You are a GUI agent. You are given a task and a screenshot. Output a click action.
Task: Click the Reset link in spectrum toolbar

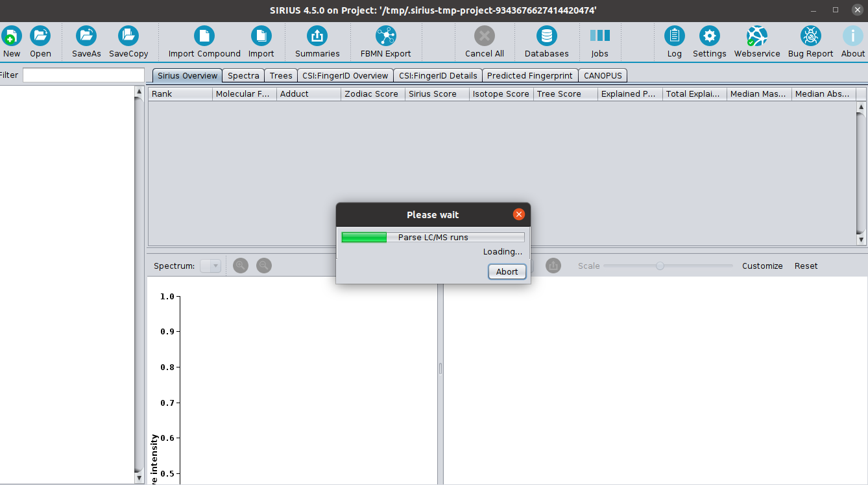coord(806,266)
